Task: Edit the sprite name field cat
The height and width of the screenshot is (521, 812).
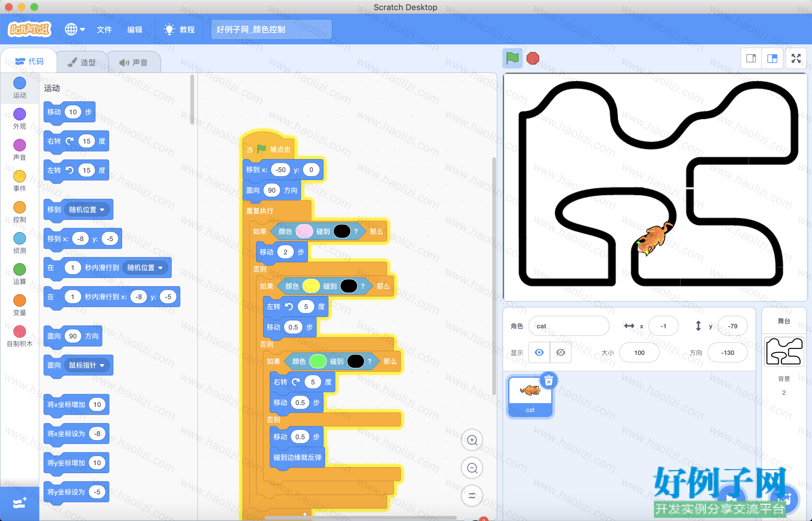Action: [569, 326]
